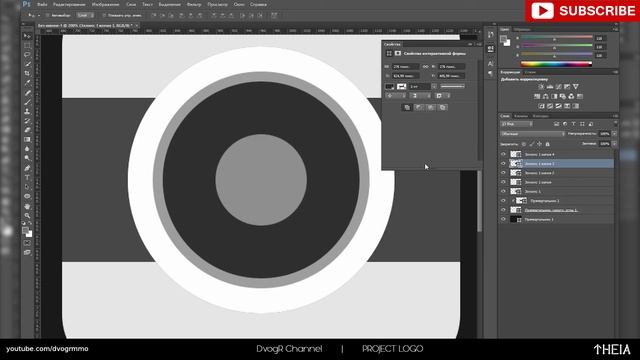Select the Rectangular Marquee tool

pos(27,45)
